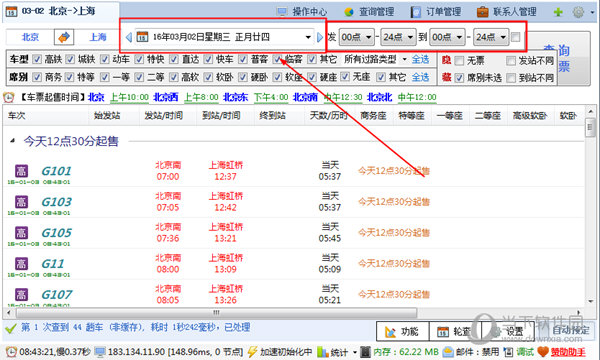
Task: Click the 北京西 station link
Action: pos(165,97)
